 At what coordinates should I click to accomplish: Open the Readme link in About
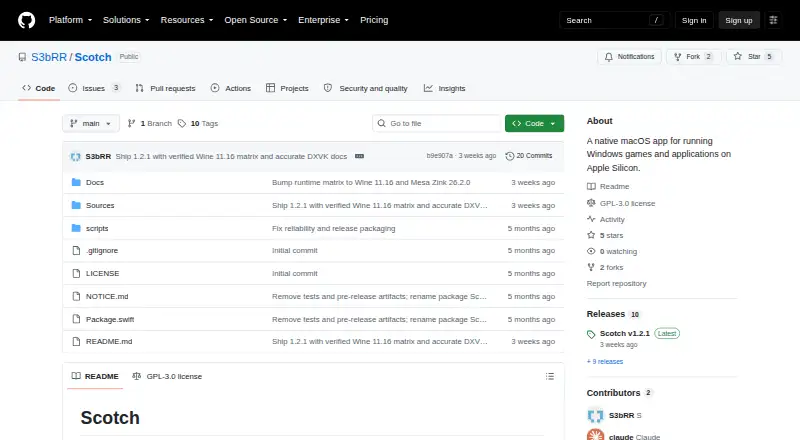coord(608,186)
